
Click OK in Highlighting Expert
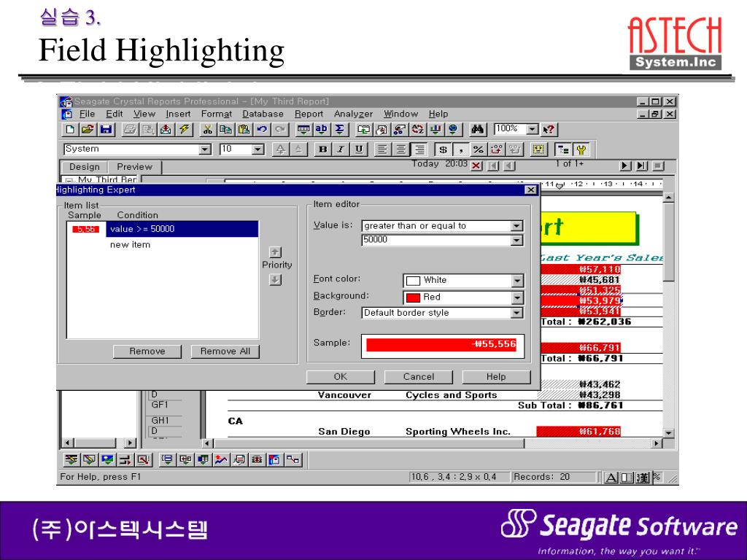coord(340,377)
